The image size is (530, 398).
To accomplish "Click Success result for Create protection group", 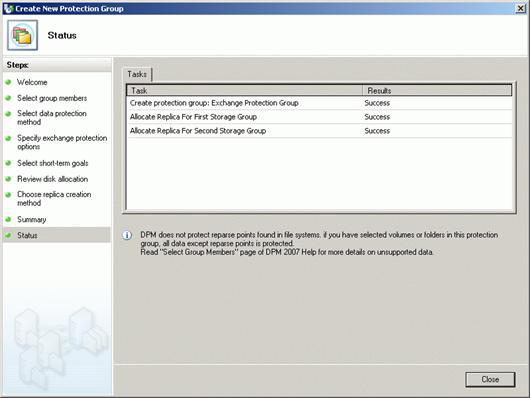I will [377, 103].
